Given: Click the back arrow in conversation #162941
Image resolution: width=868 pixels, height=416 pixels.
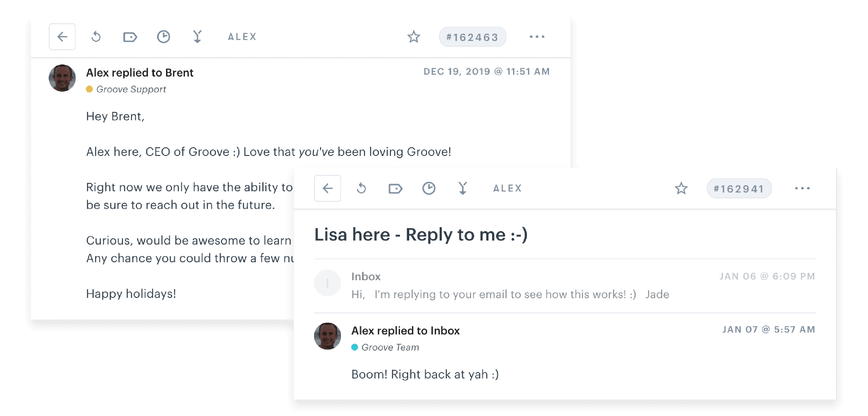Looking at the screenshot, I should tap(328, 188).
